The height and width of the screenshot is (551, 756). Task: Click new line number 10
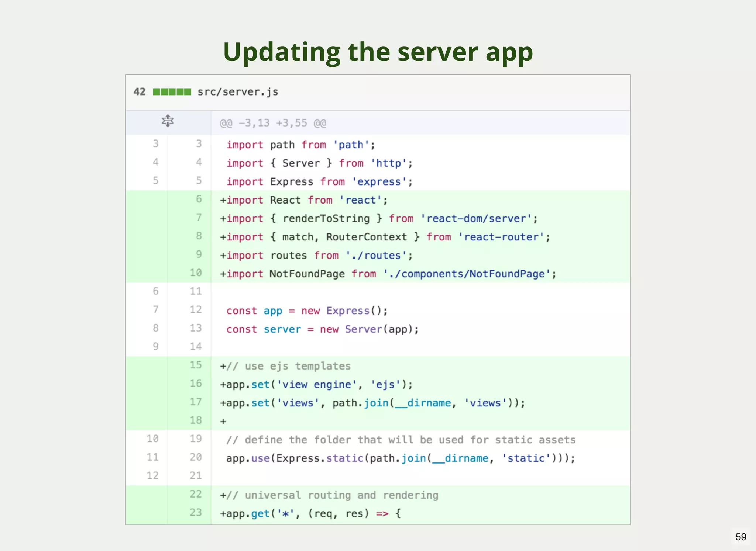coord(196,273)
